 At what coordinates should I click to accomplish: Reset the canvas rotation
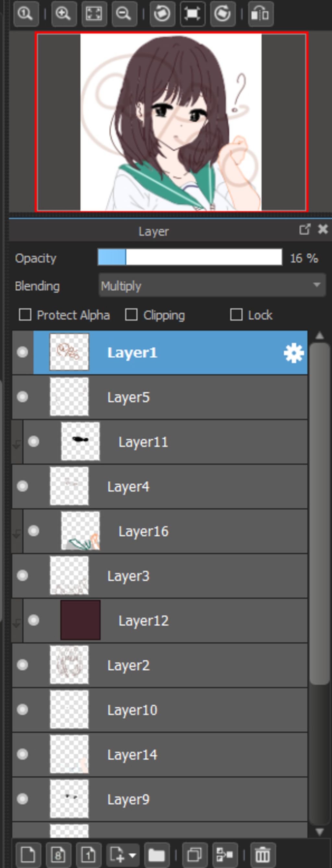pyautogui.click(x=193, y=14)
